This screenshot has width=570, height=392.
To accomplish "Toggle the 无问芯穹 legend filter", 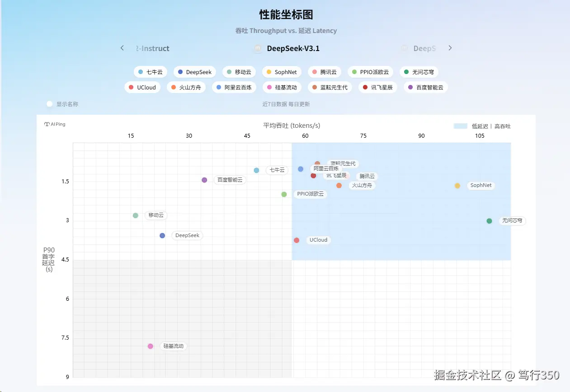I will (419, 72).
